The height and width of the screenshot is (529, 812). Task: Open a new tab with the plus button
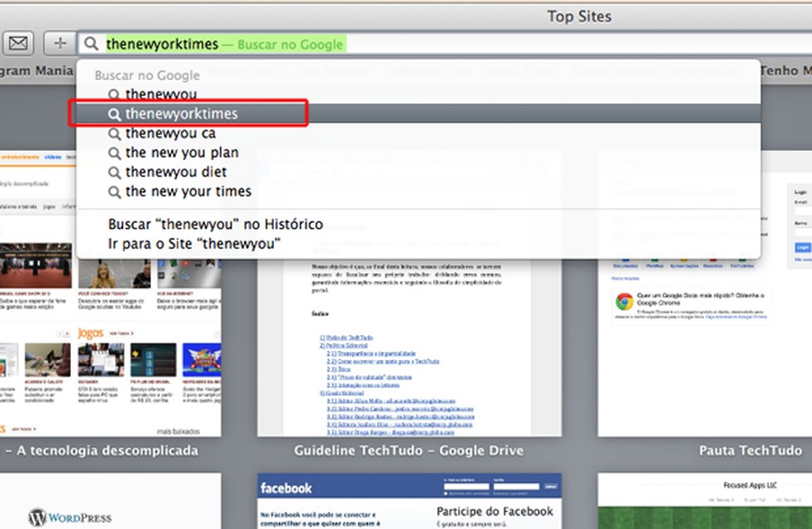pos(59,43)
